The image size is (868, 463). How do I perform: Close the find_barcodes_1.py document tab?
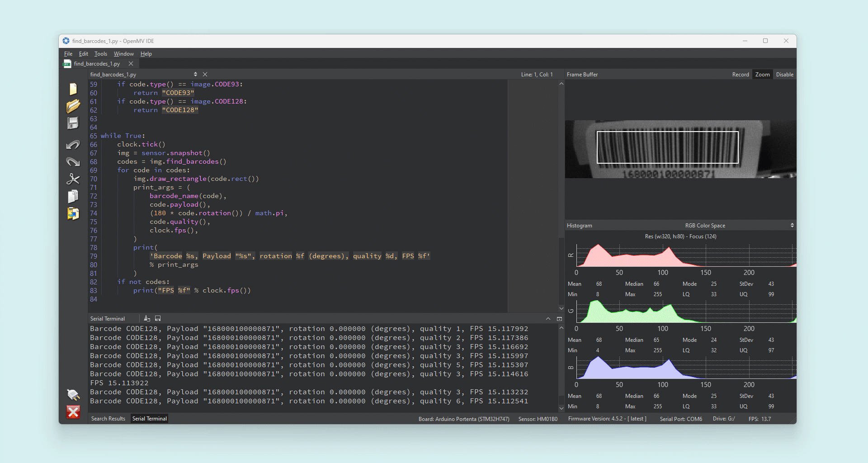pyautogui.click(x=131, y=64)
